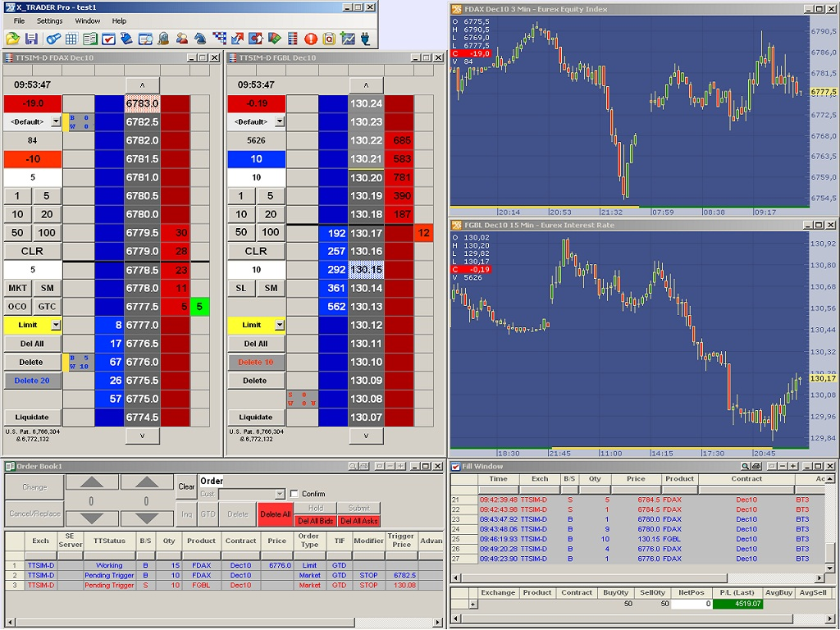The width and height of the screenshot is (840, 630).
Task: Click Liquidate in FGBL window
Action: (x=256, y=418)
